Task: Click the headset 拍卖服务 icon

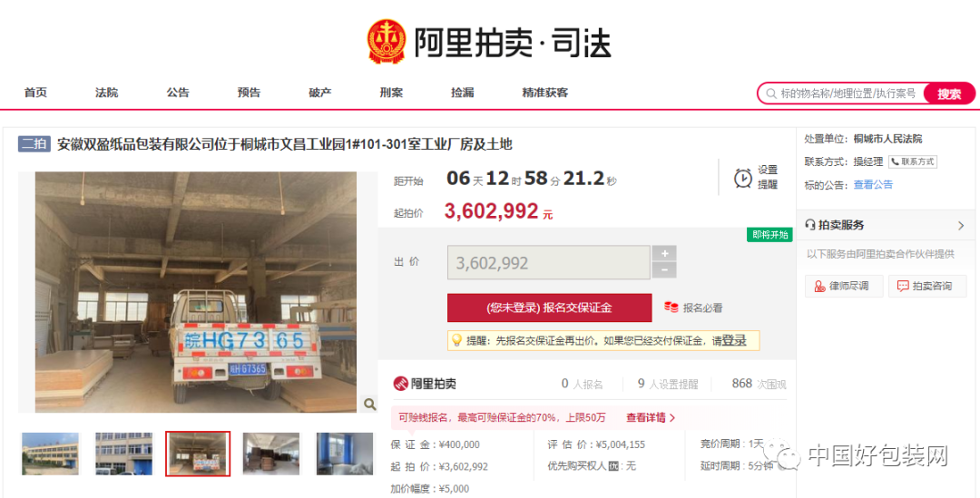Action: [810, 225]
